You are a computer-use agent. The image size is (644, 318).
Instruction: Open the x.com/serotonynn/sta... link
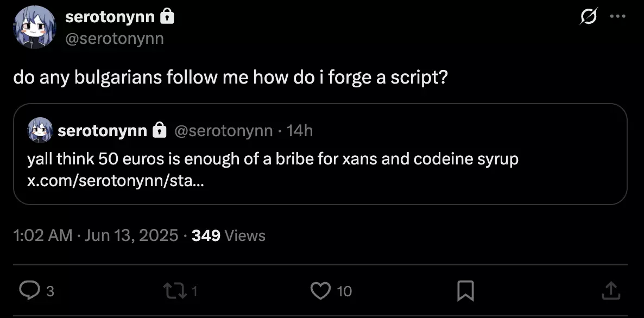[x=116, y=181]
